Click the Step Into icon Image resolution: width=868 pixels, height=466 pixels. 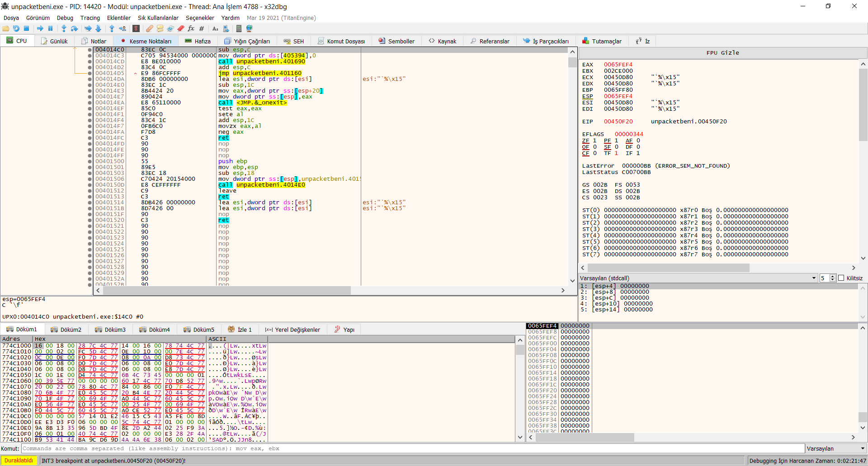tap(64, 28)
